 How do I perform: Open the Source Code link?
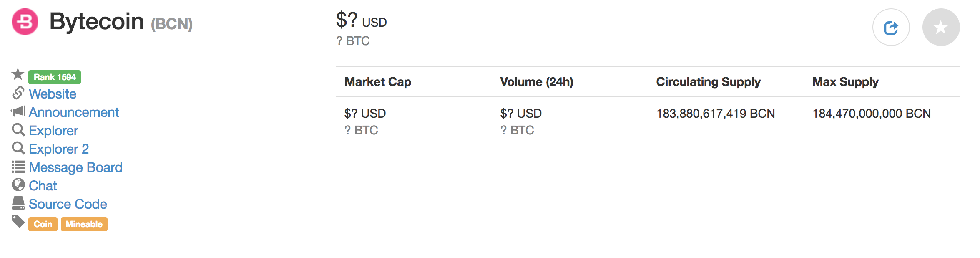68,204
